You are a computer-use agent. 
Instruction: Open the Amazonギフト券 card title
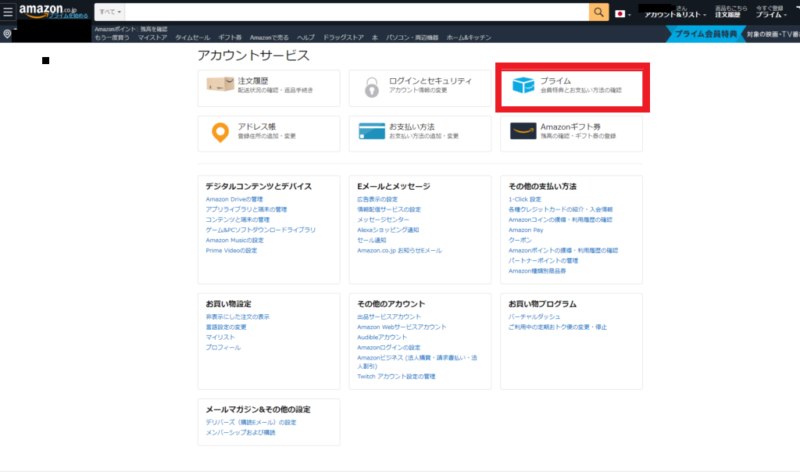coord(570,127)
